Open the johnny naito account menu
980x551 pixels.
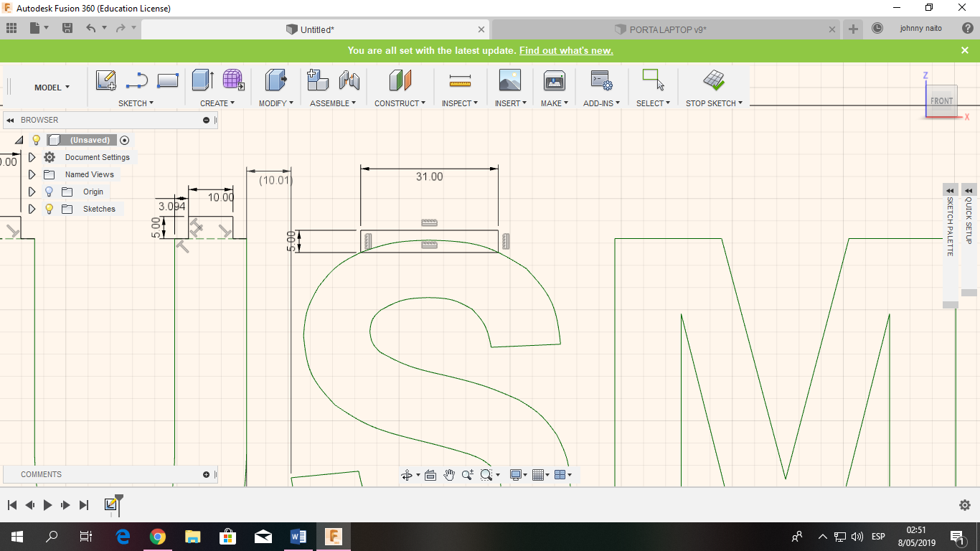(921, 29)
